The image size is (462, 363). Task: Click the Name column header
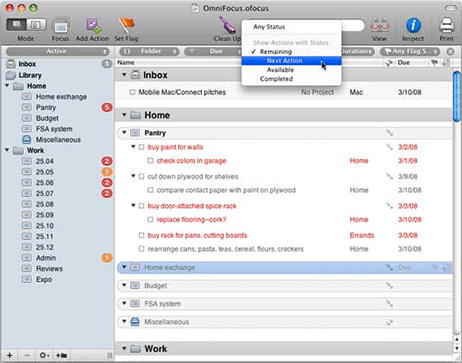click(126, 62)
